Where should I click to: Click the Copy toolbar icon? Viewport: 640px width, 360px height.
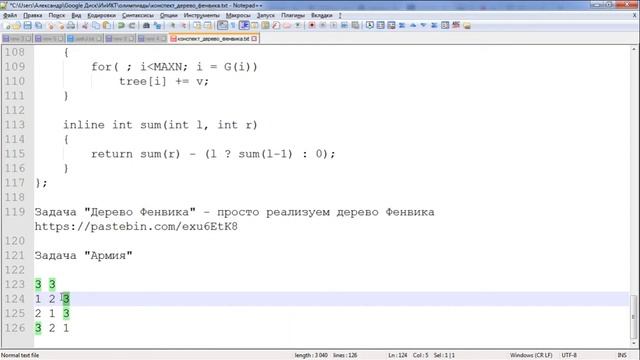point(96,25)
